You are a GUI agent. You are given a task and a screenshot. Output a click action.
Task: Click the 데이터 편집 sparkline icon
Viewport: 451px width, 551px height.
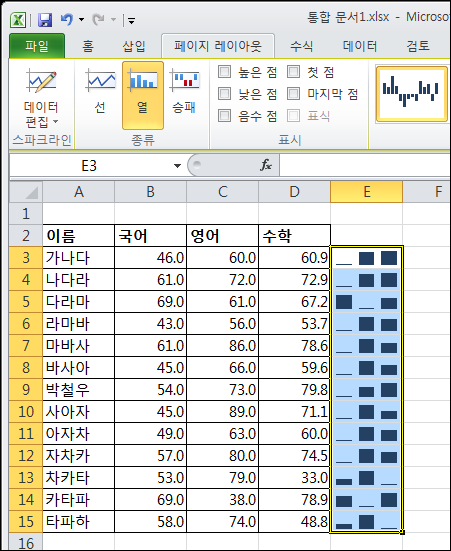41,81
